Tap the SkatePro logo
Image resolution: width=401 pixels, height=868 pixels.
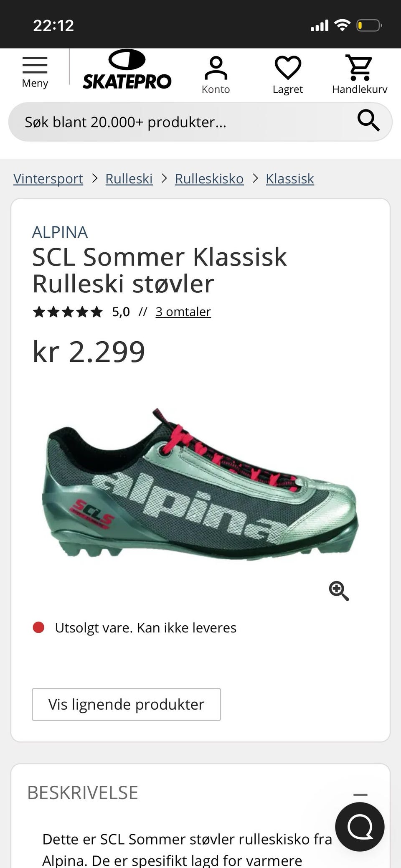127,70
